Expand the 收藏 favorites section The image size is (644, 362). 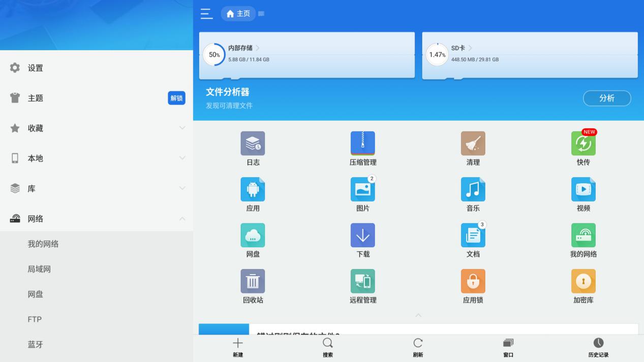click(x=97, y=128)
